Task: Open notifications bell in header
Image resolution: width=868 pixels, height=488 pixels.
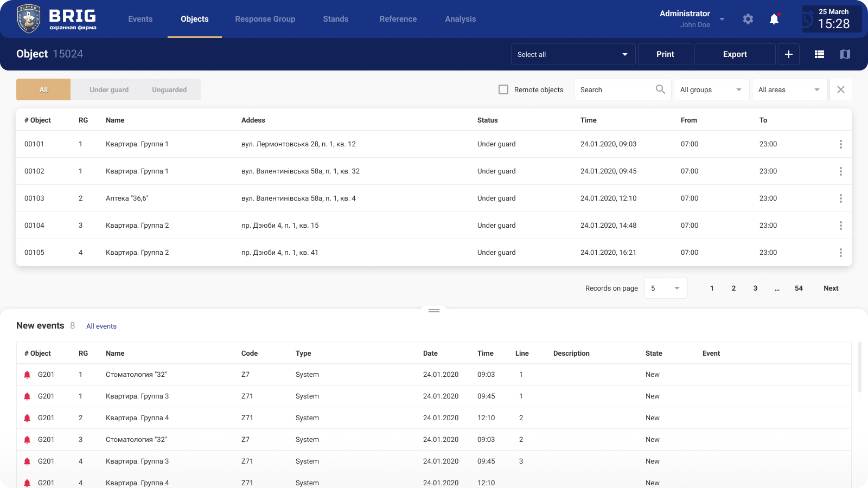Action: [x=774, y=19]
